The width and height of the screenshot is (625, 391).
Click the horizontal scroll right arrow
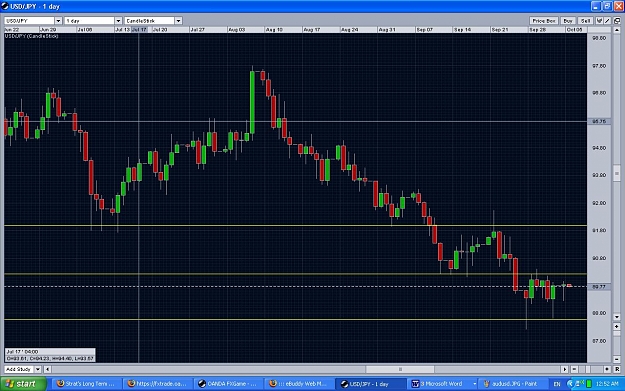point(564,369)
